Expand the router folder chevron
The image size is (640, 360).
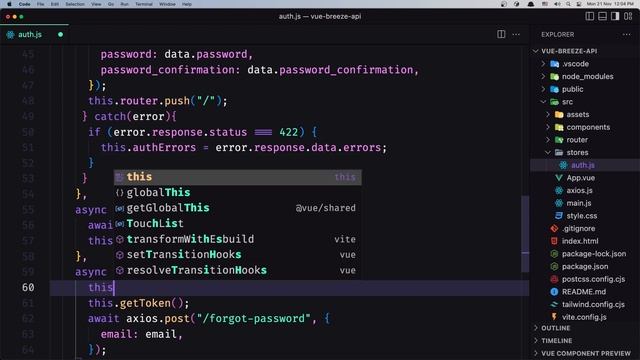[x=548, y=140]
